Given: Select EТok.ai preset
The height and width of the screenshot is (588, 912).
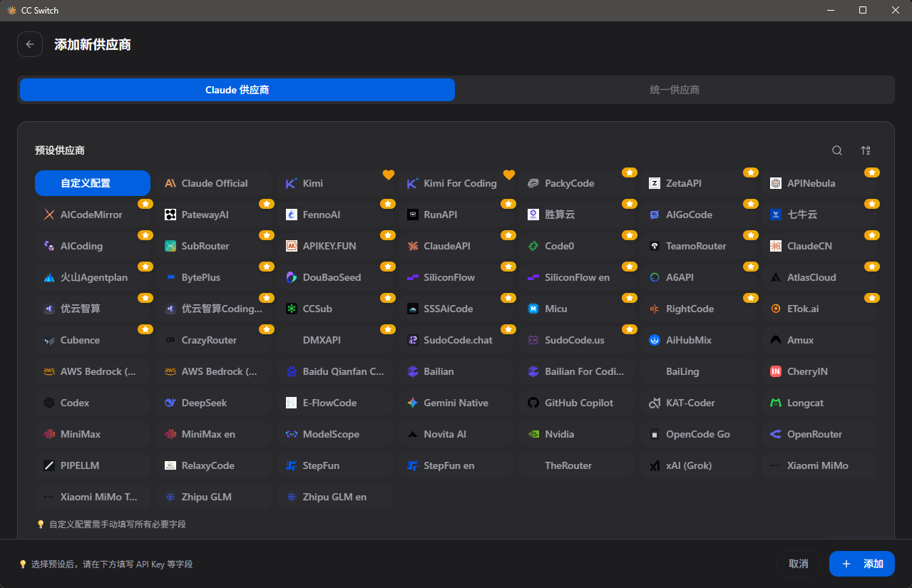Looking at the screenshot, I should [x=820, y=309].
